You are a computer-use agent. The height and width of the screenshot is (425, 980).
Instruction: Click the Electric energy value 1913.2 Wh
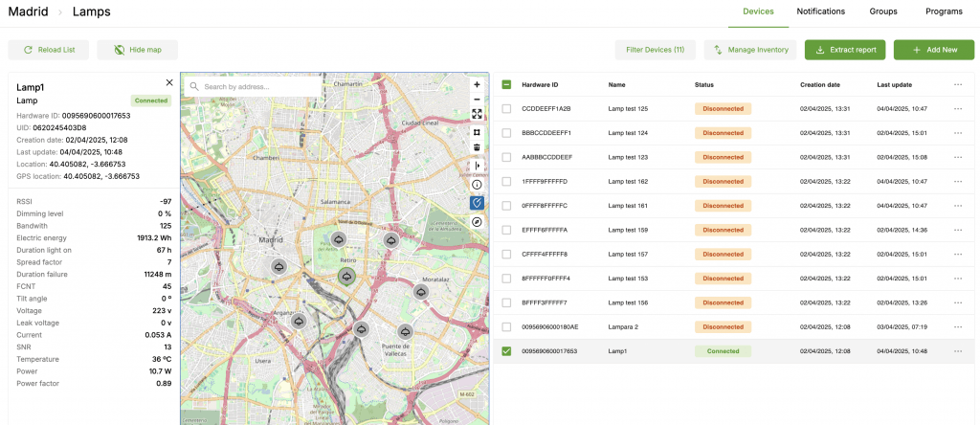tap(154, 238)
